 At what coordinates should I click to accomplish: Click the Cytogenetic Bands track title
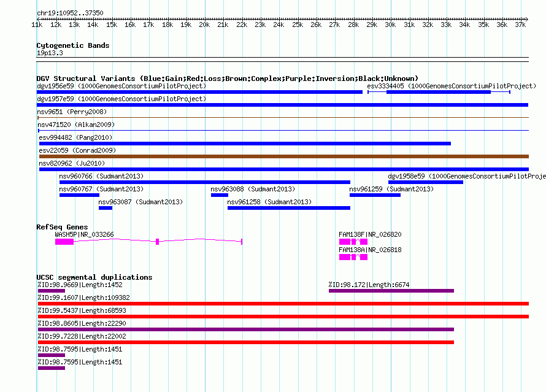coord(73,45)
